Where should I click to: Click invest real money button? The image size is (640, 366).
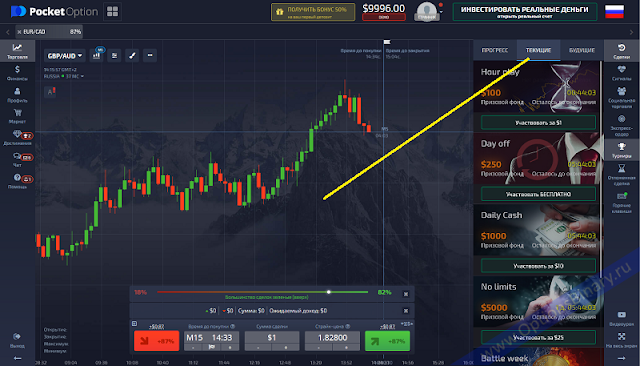tap(524, 12)
